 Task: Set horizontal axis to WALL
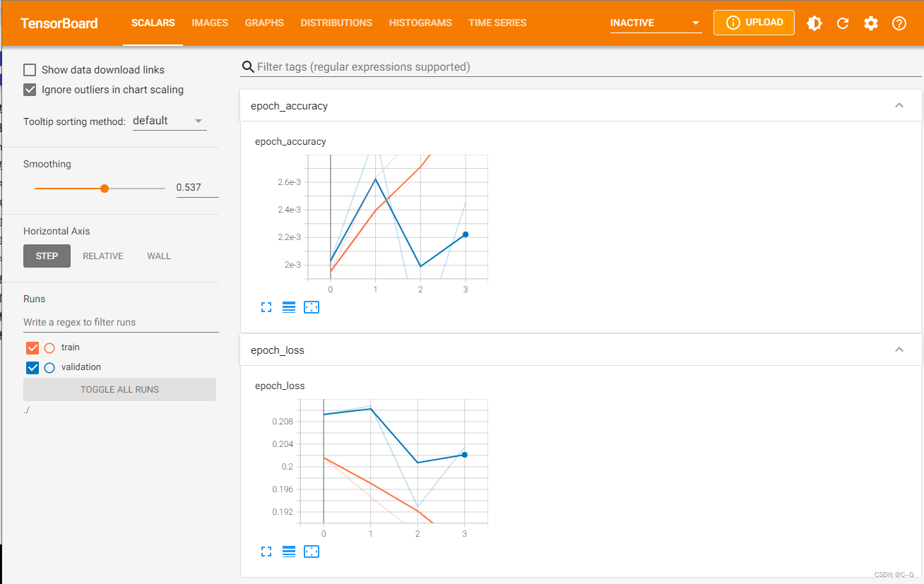159,256
